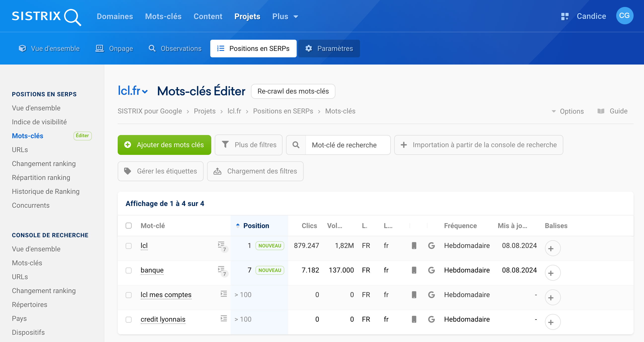Switch to the Onpage tab
The height and width of the screenshot is (342, 644).
[114, 48]
